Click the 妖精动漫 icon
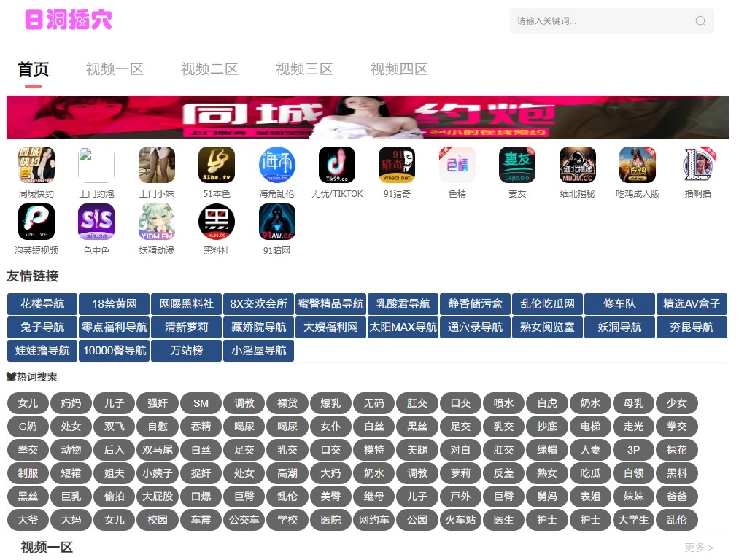747x560 pixels. (157, 222)
